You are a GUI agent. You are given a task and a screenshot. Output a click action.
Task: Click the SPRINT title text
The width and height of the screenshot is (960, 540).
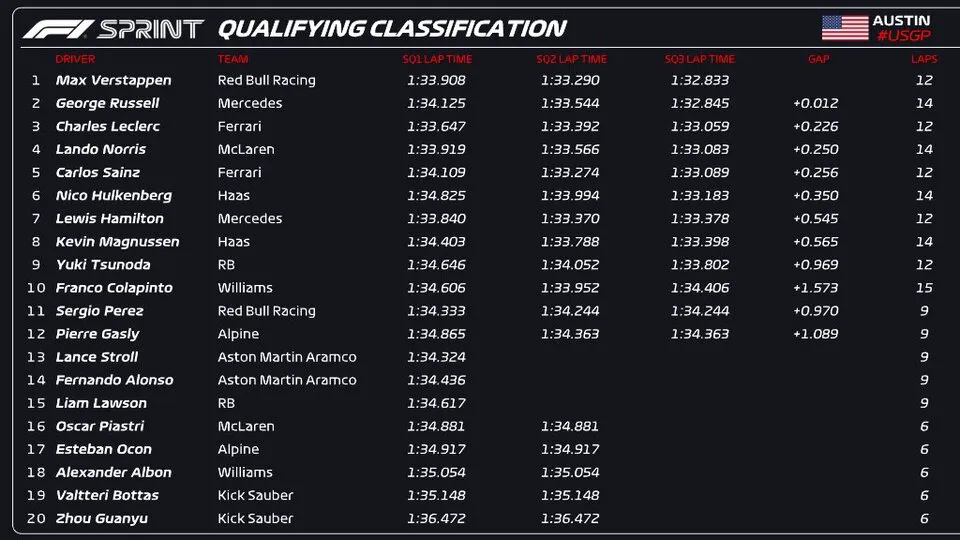[x=151, y=29]
